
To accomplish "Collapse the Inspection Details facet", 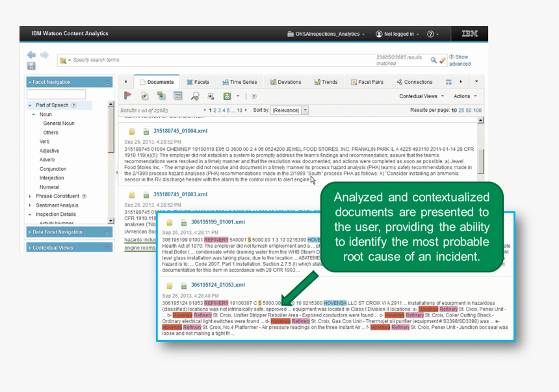I will (30, 215).
